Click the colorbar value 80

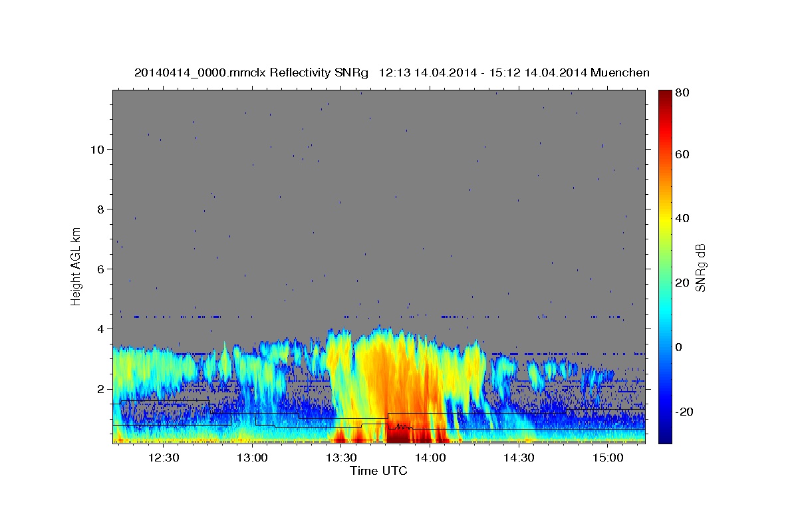tap(682, 92)
